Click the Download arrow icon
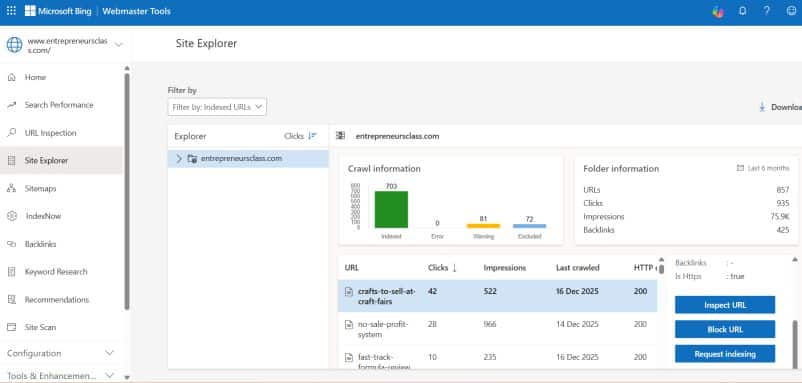The image size is (802, 383). coord(762,107)
